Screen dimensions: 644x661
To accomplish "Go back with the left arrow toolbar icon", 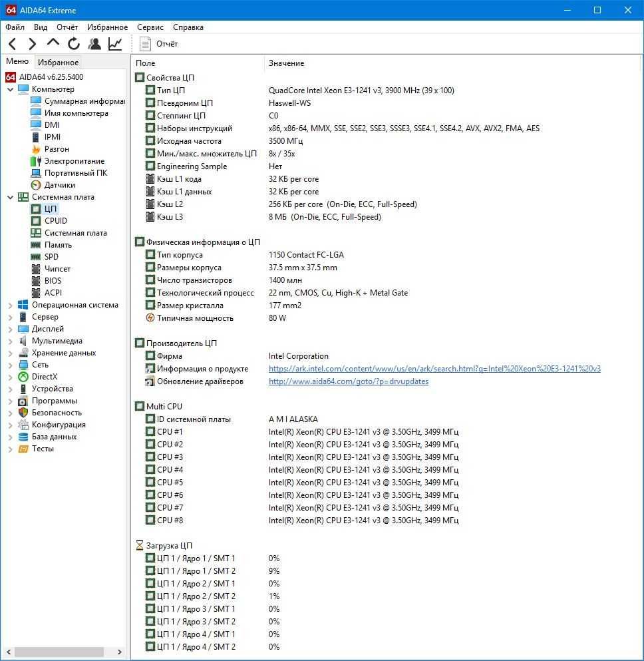I will pyautogui.click(x=12, y=43).
